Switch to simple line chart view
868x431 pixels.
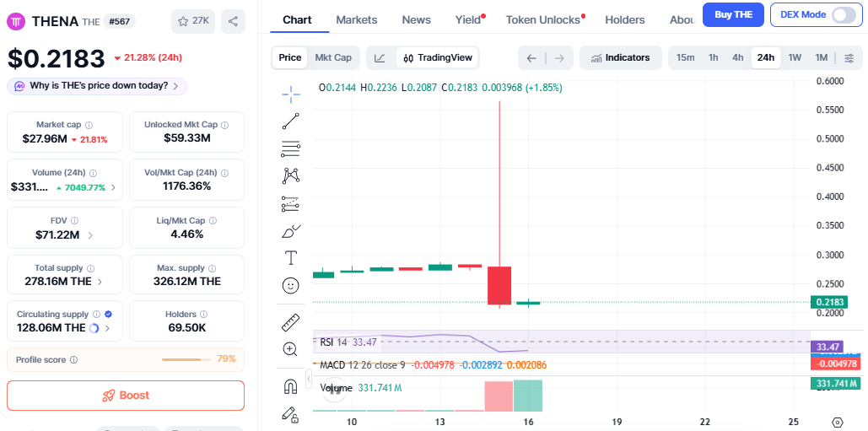pyautogui.click(x=380, y=58)
